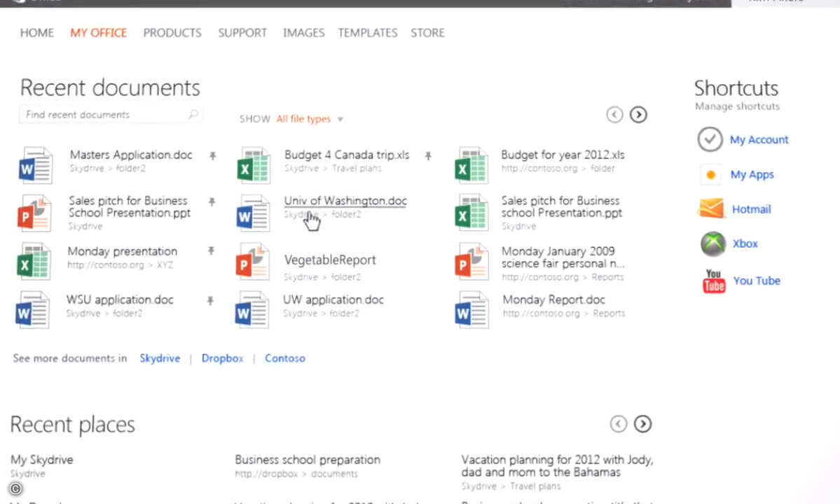The width and height of the screenshot is (840, 504).
Task: Open YouTube via its shortcut icon
Action: (x=712, y=280)
